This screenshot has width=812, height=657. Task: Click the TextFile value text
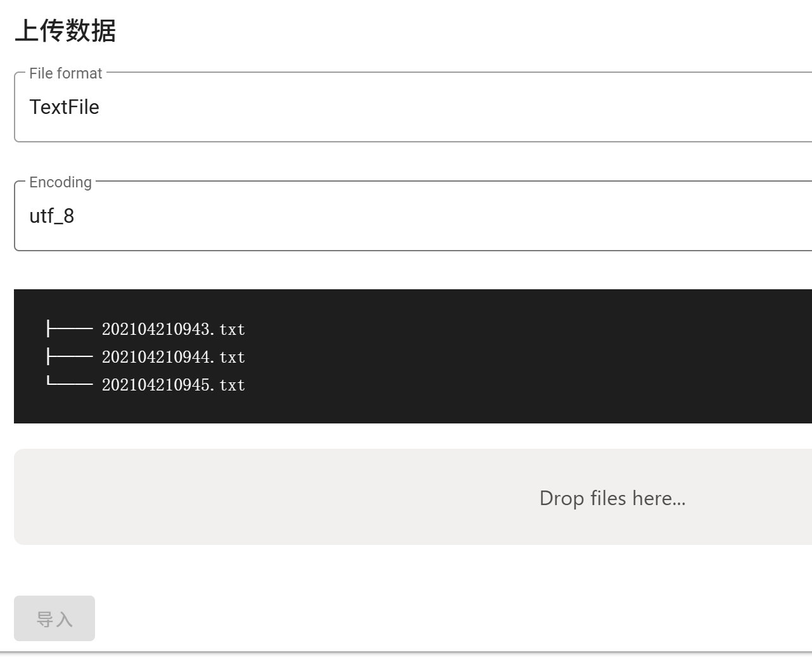(x=65, y=106)
